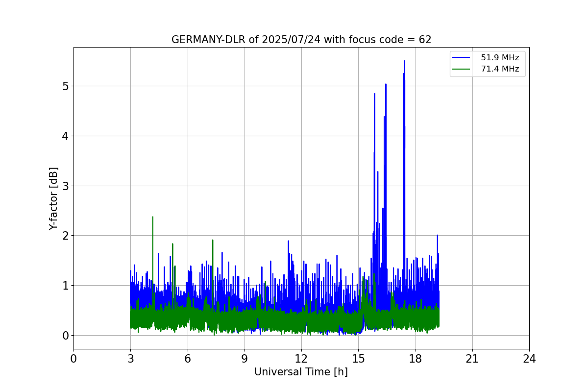Click the green line sample in legend
The image size is (588, 392).
462,70
